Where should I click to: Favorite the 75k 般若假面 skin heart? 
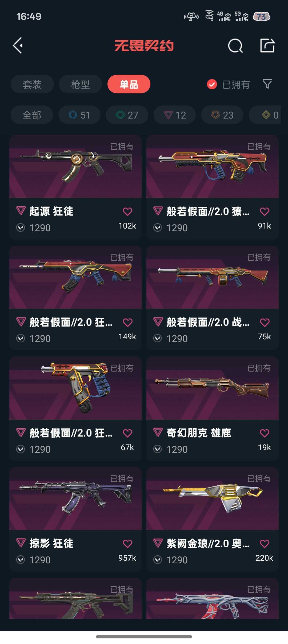[x=265, y=323]
